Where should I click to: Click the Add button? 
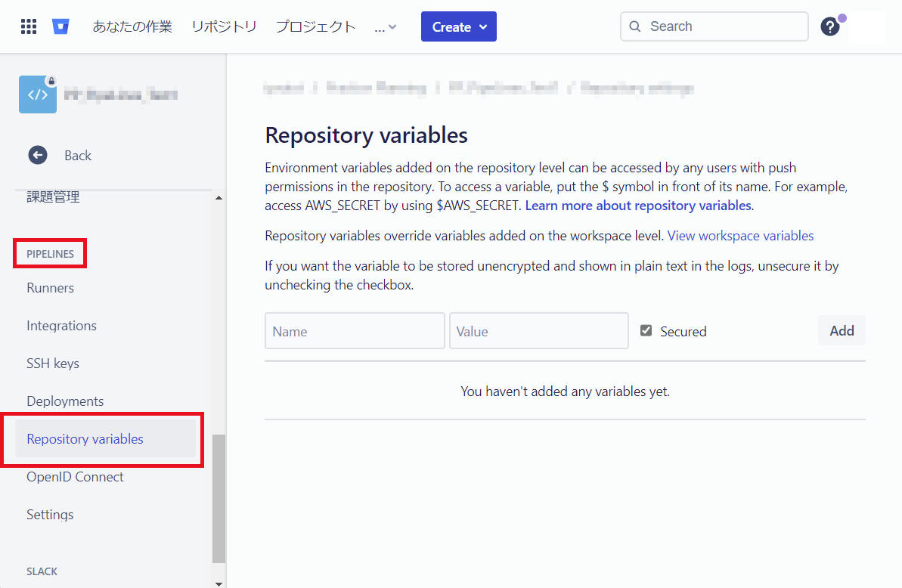pyautogui.click(x=842, y=330)
